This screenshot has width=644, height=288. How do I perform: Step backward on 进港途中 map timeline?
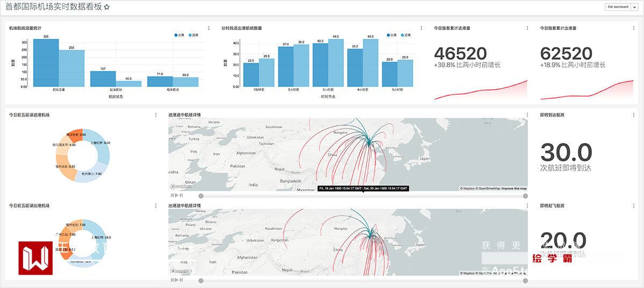click(172, 196)
